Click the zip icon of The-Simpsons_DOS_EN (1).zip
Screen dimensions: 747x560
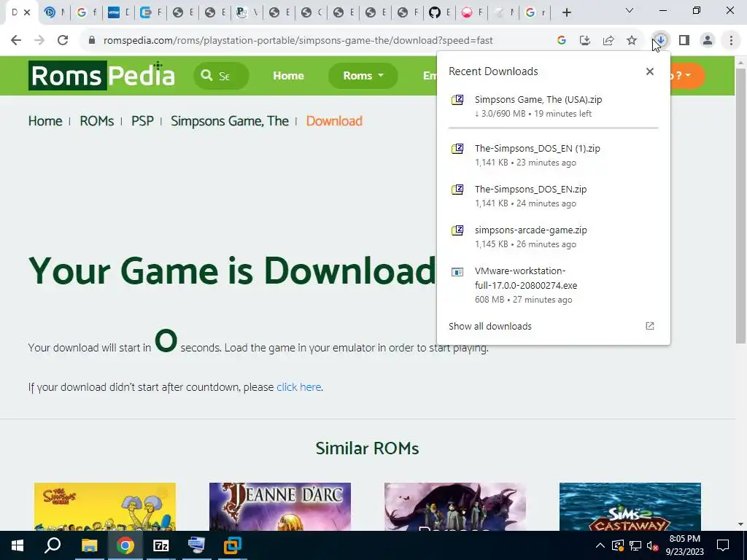click(x=457, y=149)
